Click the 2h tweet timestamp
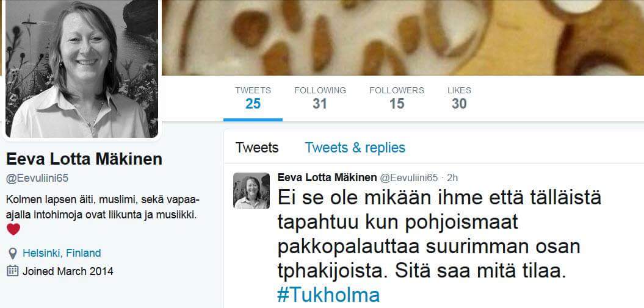 click(452, 177)
